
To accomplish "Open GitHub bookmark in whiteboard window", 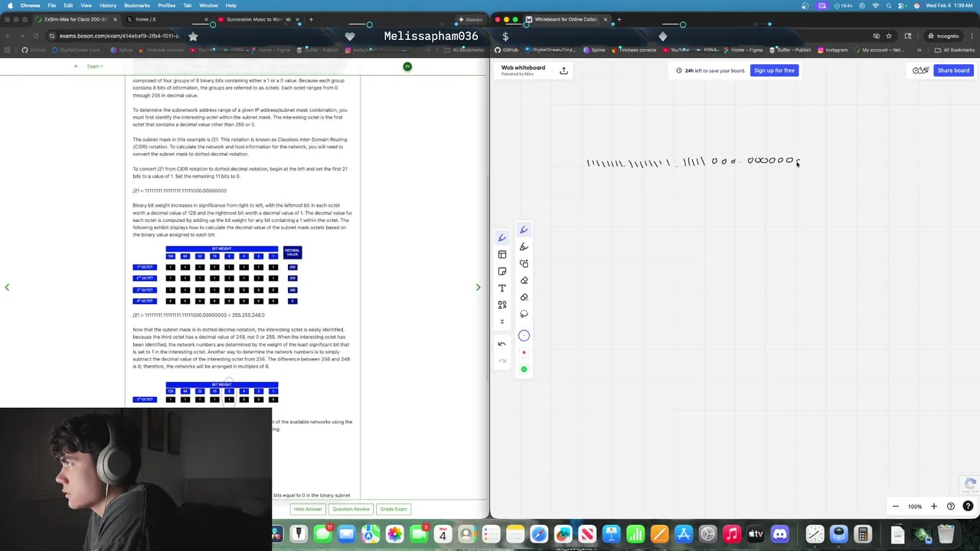I will tap(507, 51).
